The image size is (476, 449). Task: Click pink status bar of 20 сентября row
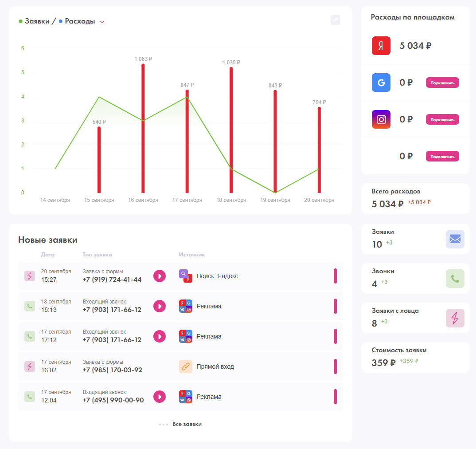coord(336,276)
